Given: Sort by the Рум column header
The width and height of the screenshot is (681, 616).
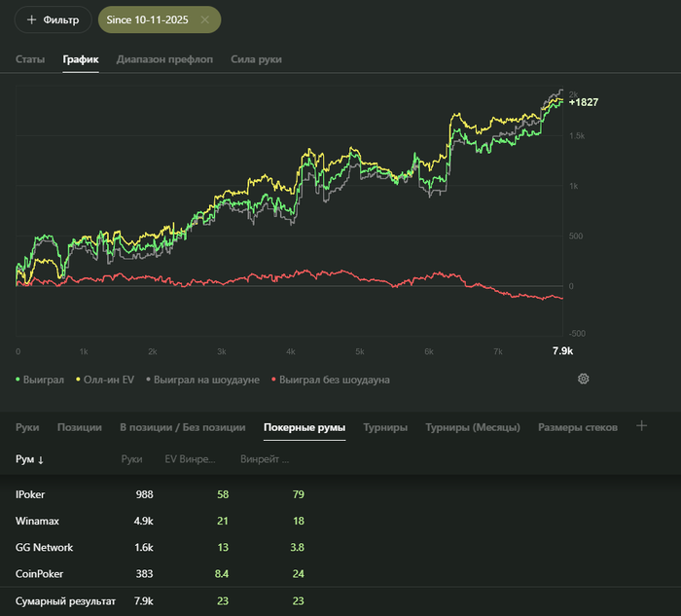Looking at the screenshot, I should pos(29,459).
